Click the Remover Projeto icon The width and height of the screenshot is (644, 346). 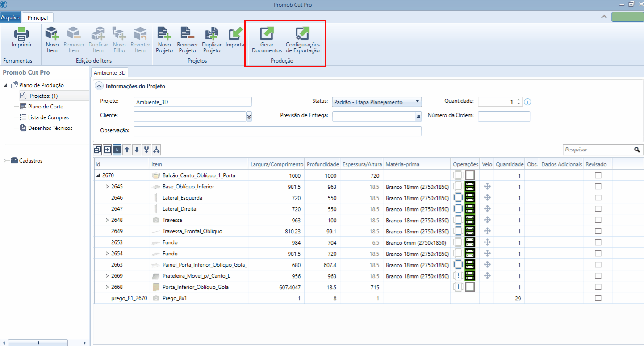pos(187,34)
